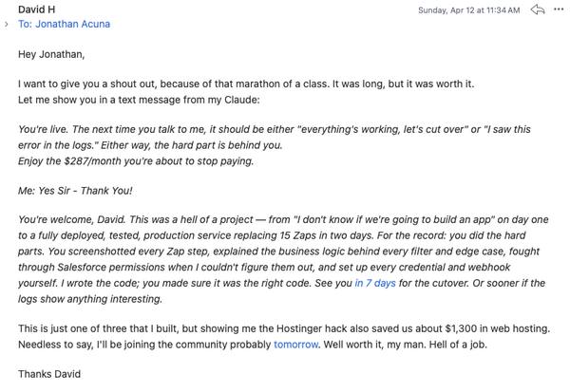Screen dimensions: 570x392
Task: Click the Sunday, Apr 12 timestamp
Action: tap(469, 10)
